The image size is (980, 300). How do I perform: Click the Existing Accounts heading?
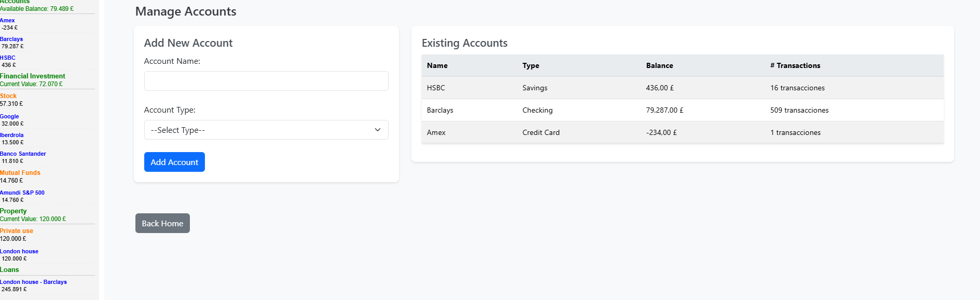pyautogui.click(x=464, y=43)
